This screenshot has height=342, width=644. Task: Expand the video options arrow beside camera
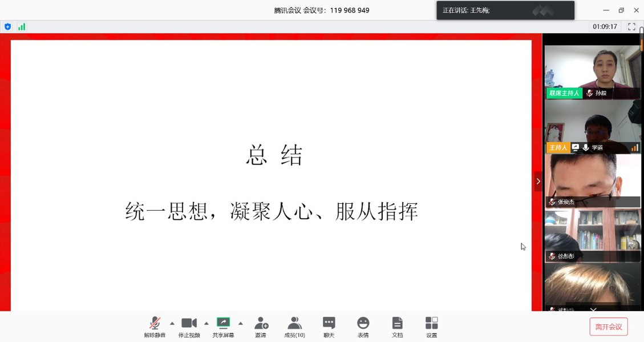click(206, 324)
